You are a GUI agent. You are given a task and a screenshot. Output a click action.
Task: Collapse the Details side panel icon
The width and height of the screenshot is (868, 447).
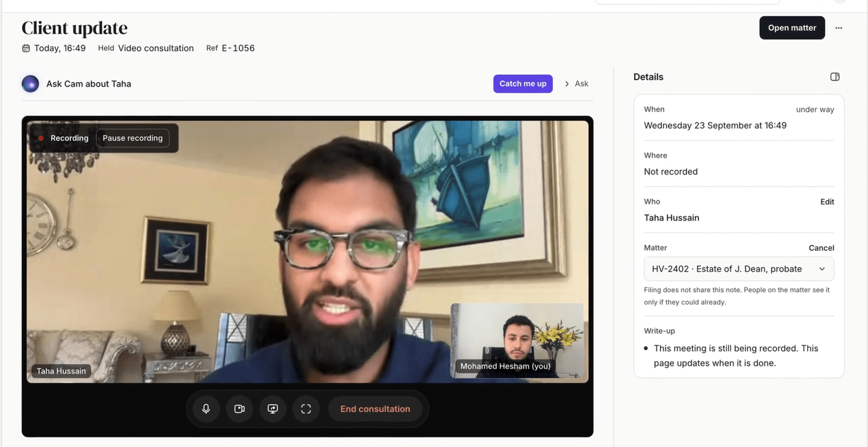tap(835, 77)
